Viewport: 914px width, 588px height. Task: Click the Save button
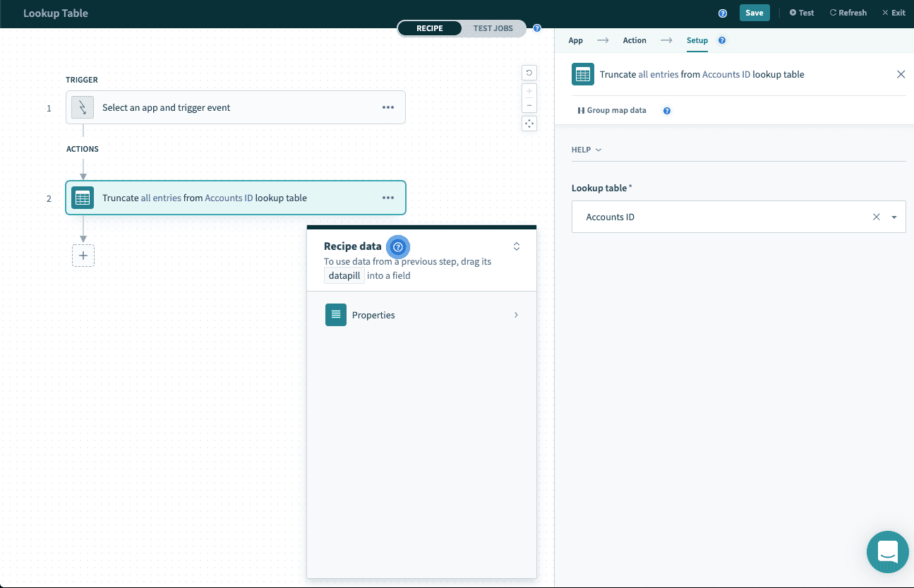[x=754, y=13]
